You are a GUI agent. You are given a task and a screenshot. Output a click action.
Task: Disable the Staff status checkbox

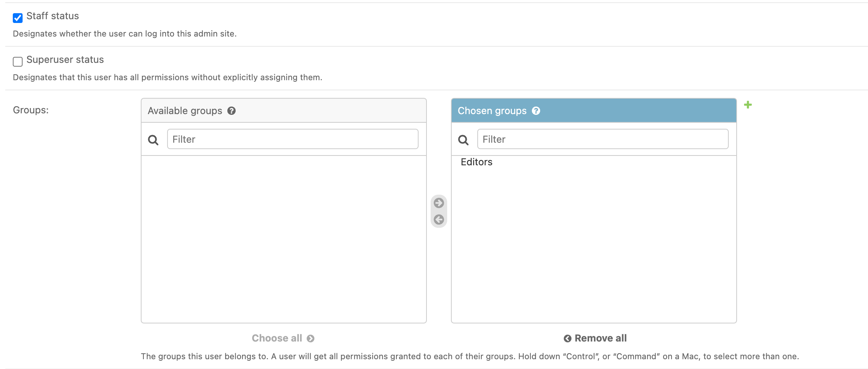pos(17,18)
